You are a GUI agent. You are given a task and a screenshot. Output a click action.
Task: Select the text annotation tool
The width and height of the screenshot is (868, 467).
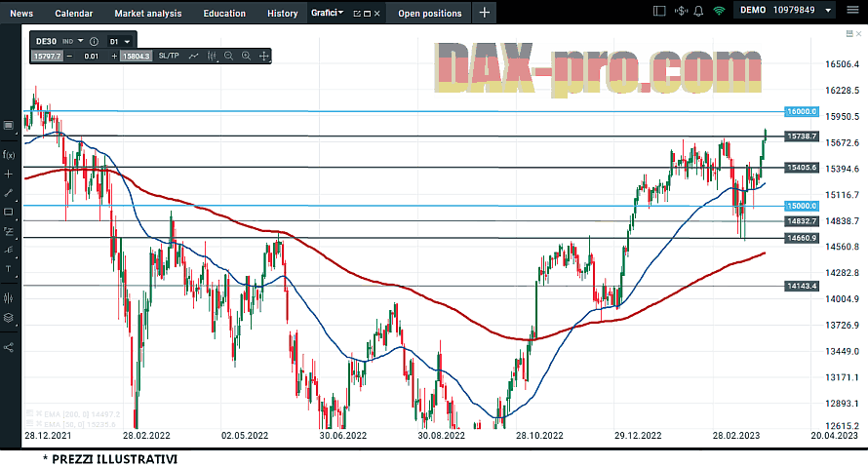pyautogui.click(x=9, y=269)
